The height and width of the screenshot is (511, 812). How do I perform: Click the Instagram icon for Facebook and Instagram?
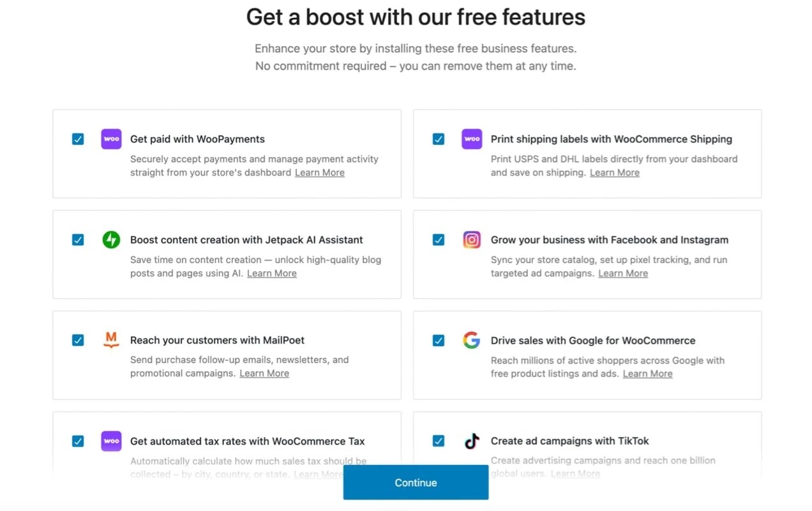(471, 240)
